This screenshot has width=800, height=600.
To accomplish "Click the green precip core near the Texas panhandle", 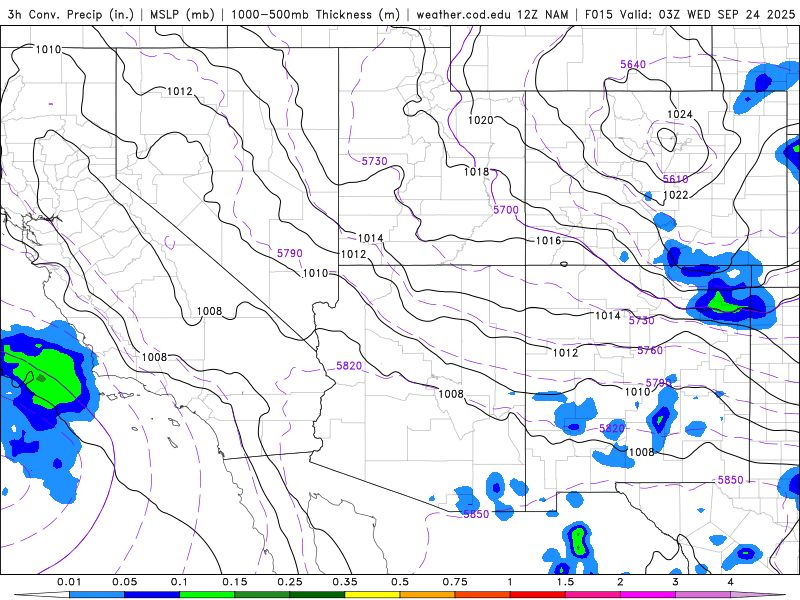I will click(x=724, y=303).
